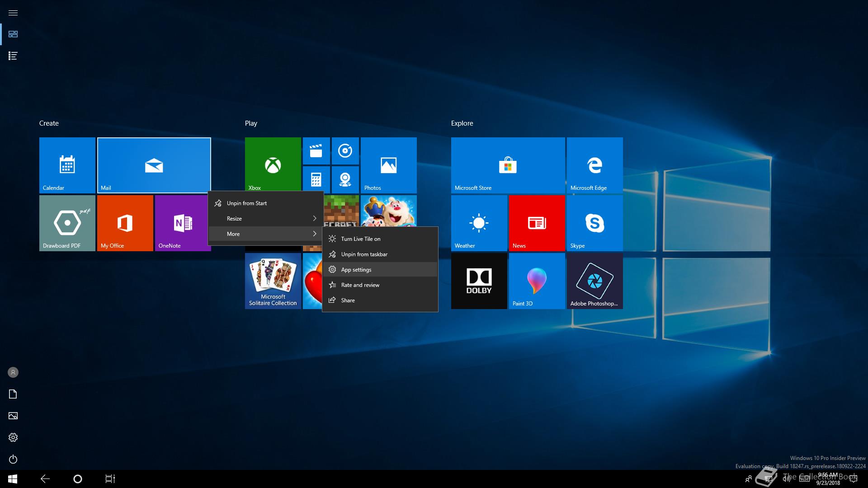
Task: Open the OneNote tile
Action: [181, 223]
